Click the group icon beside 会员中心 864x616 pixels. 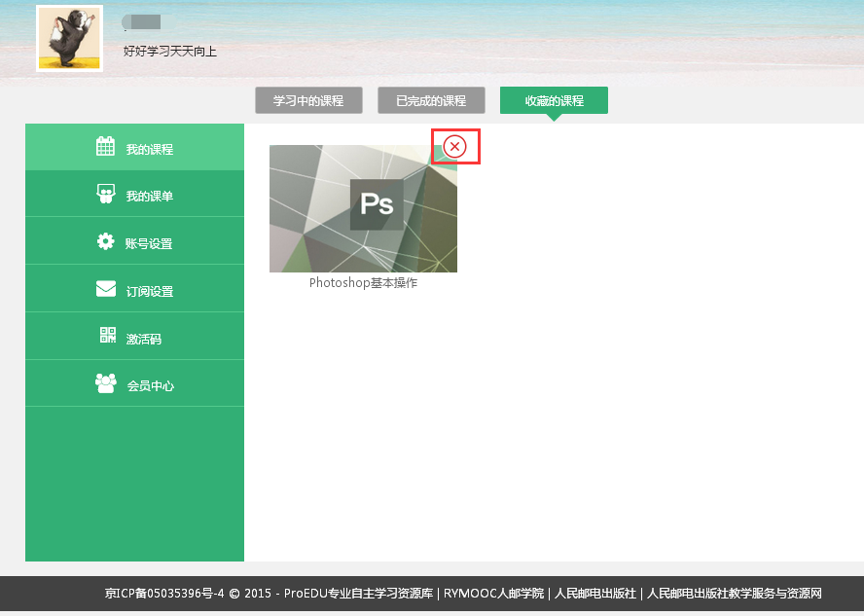click(106, 383)
